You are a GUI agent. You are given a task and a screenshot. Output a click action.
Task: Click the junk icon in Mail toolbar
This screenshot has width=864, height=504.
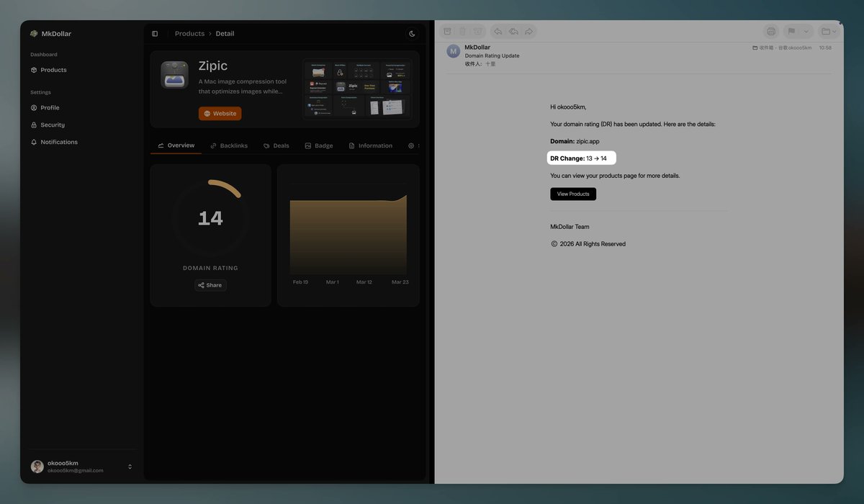tap(478, 32)
